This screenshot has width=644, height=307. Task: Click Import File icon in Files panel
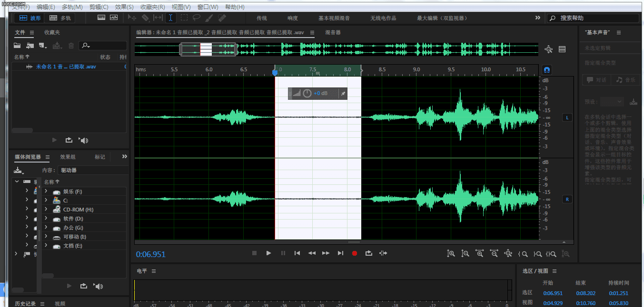tap(30, 46)
